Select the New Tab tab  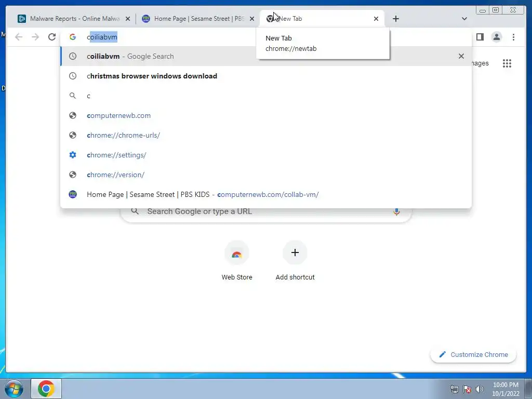click(322, 19)
